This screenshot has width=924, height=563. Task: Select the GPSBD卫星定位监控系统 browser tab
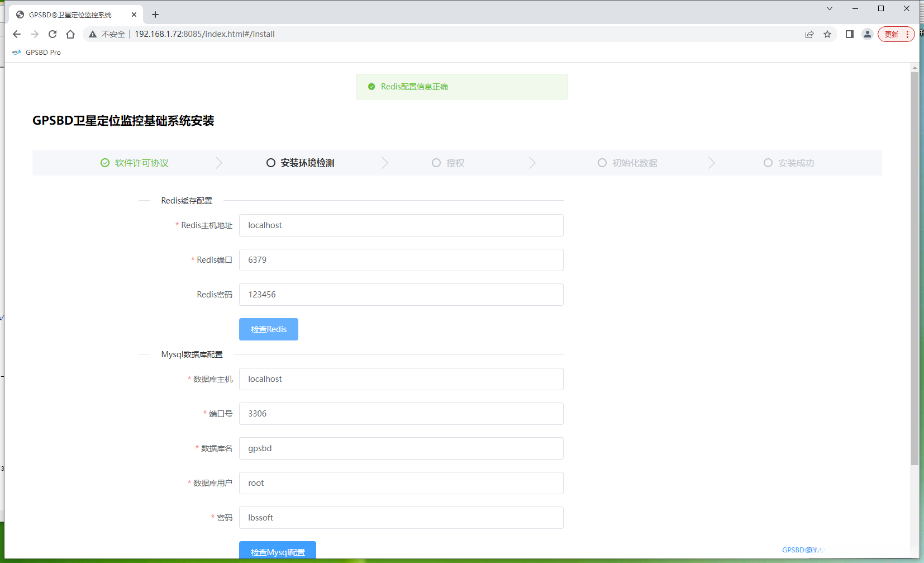[x=76, y=15]
